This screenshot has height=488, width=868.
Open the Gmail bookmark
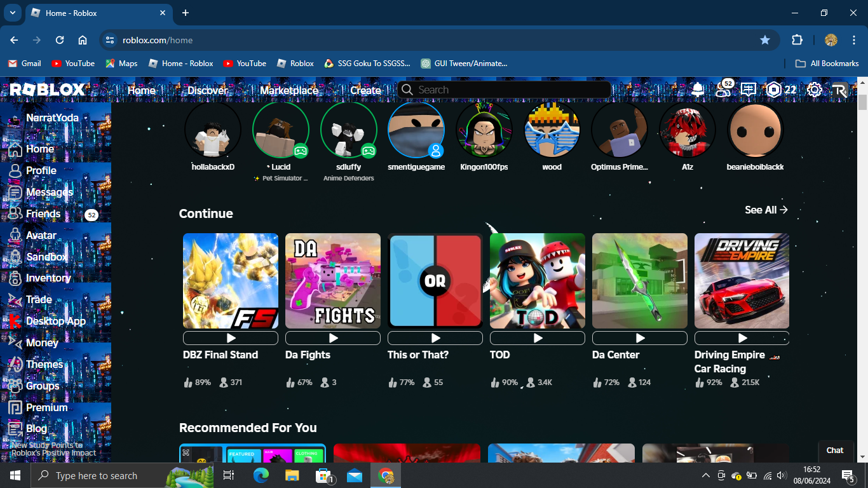(x=25, y=64)
